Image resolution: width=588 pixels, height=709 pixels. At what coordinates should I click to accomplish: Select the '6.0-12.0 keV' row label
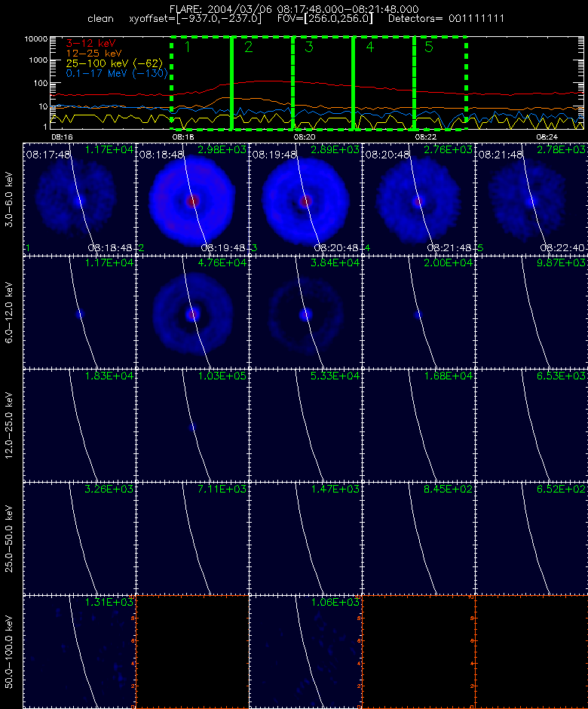pyautogui.click(x=9, y=312)
